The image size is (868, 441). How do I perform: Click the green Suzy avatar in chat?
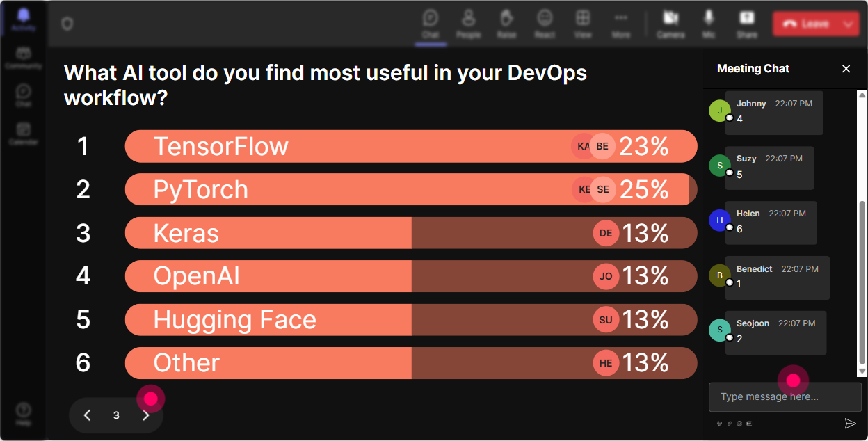[720, 166]
